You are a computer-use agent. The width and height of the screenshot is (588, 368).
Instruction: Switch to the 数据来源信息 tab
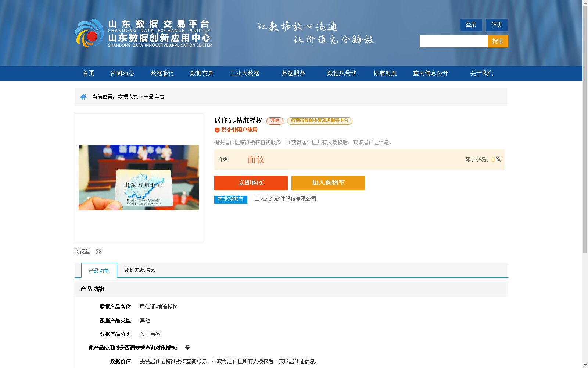point(140,270)
